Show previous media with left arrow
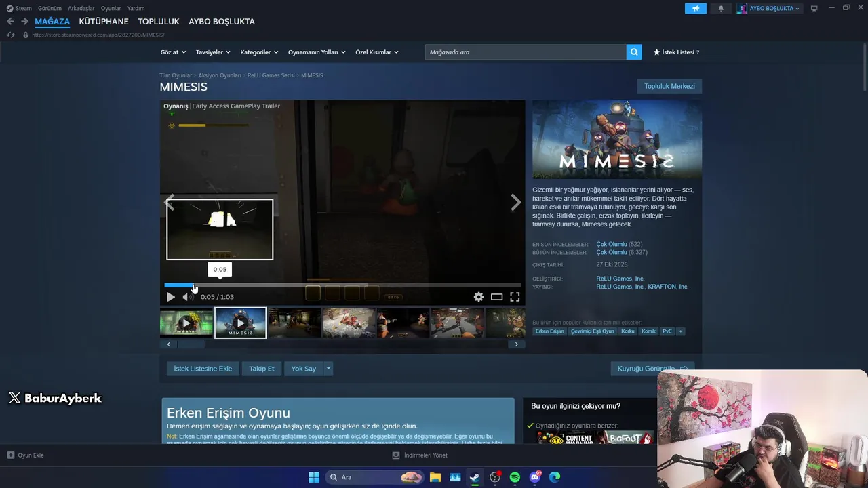 click(x=170, y=202)
